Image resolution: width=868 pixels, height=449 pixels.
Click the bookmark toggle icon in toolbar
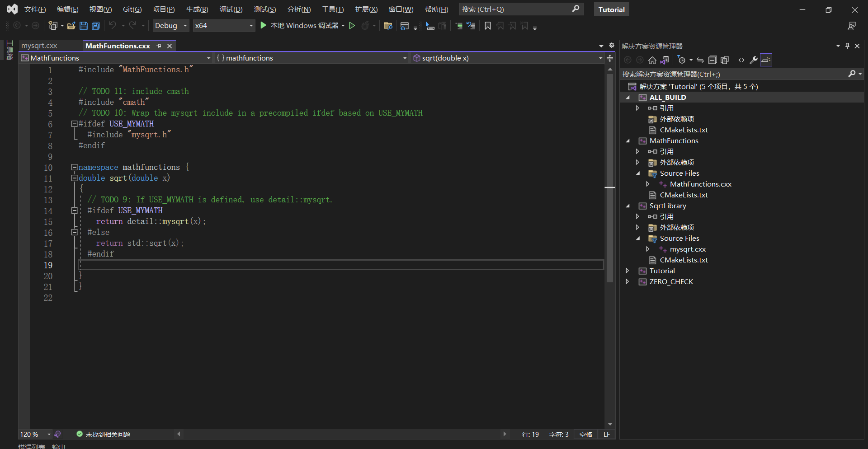tap(487, 26)
